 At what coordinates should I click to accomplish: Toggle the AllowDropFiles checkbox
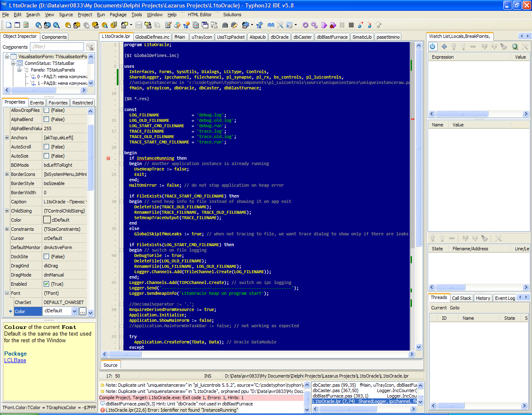47,110
